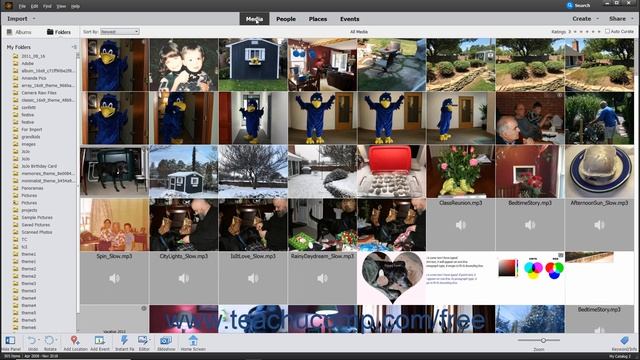Open the projects folder

(x=29, y=210)
